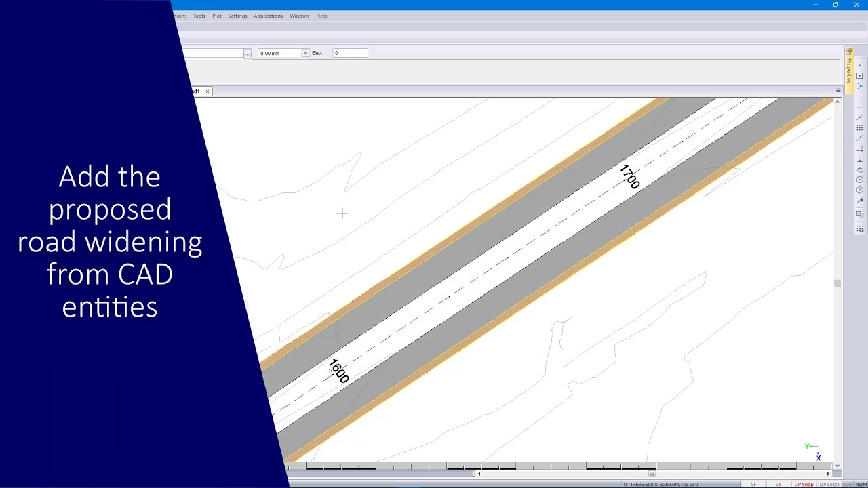868x488 pixels.
Task: Toggle DP Local in status bar
Action: pyautogui.click(x=829, y=484)
